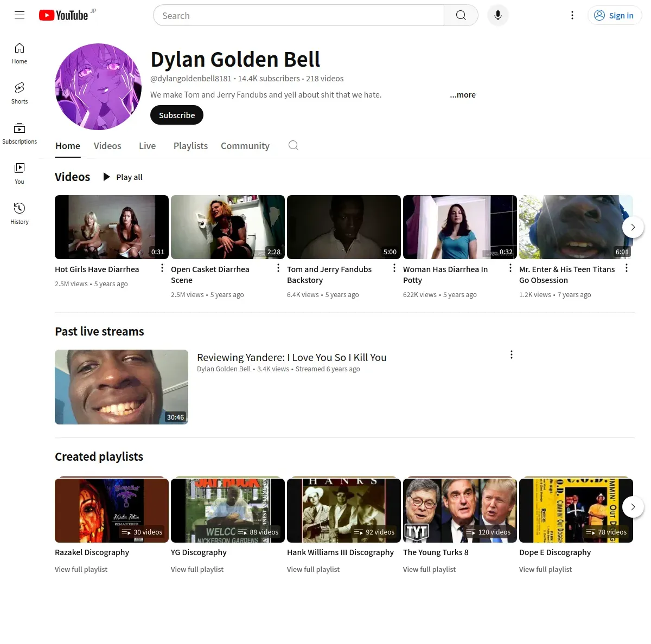
Task: Click the YouTube logo
Action: pos(63,15)
